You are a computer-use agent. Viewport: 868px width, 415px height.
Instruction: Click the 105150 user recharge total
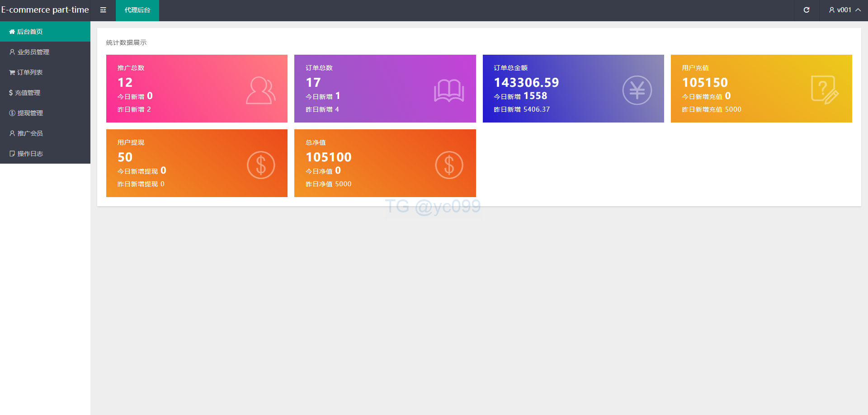tap(705, 83)
